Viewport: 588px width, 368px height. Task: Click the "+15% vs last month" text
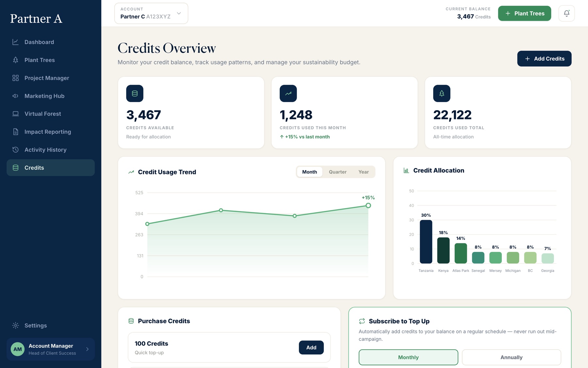305,137
